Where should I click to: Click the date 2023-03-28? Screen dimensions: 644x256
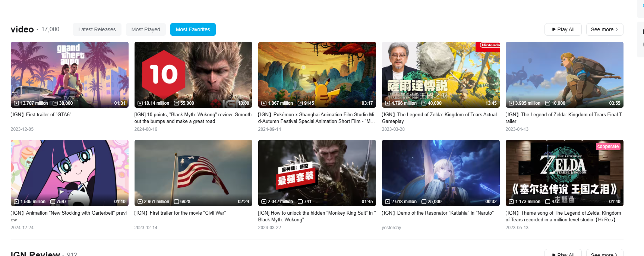[x=393, y=129]
